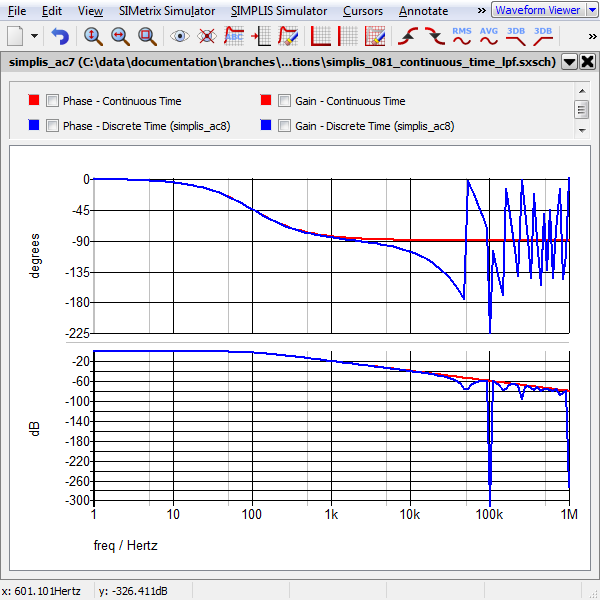Select Phase - Discrete Time (simplis_ac8) checkbox
Viewport: 600px width, 600px height.
52,126
